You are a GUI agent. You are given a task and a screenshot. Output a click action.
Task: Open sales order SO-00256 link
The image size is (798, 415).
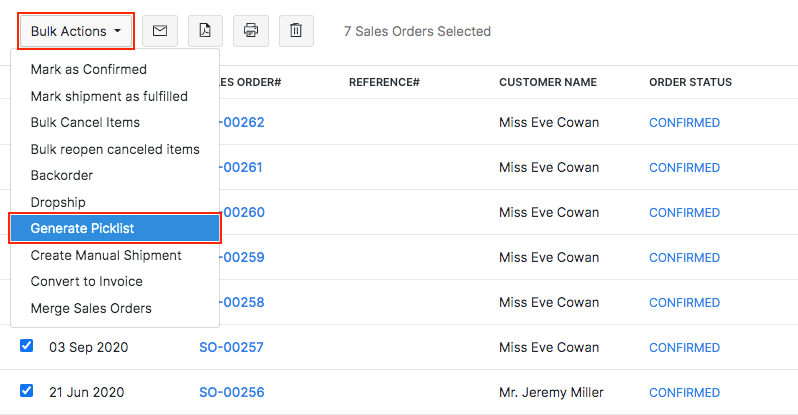(x=231, y=392)
